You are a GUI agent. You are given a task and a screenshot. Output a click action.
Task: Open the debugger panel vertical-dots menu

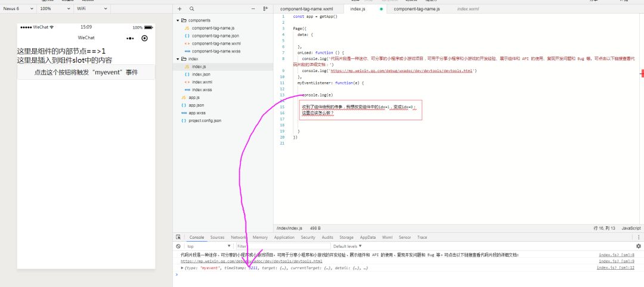tap(639, 237)
